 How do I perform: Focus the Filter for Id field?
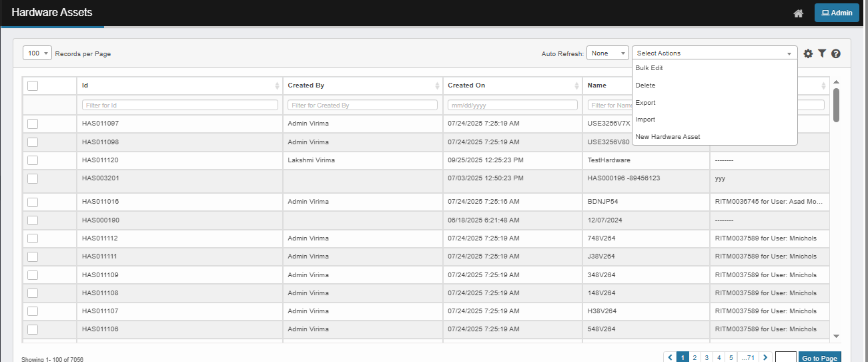tap(180, 106)
